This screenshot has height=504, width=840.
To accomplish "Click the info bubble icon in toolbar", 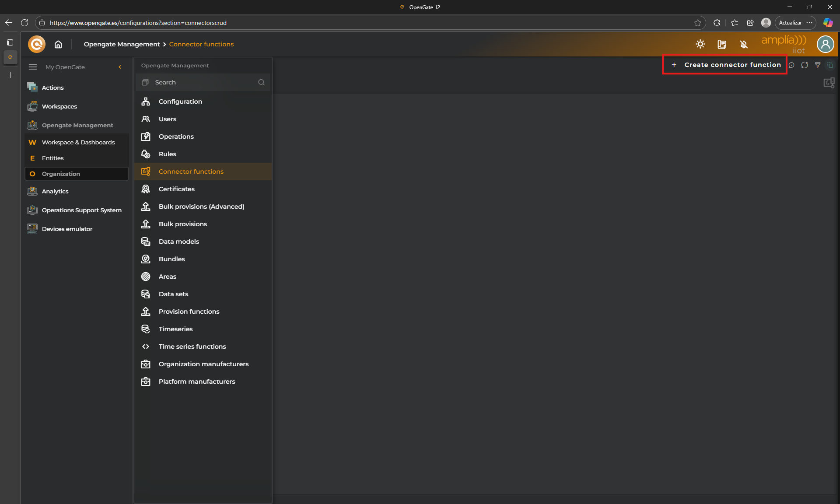I will coord(791,65).
